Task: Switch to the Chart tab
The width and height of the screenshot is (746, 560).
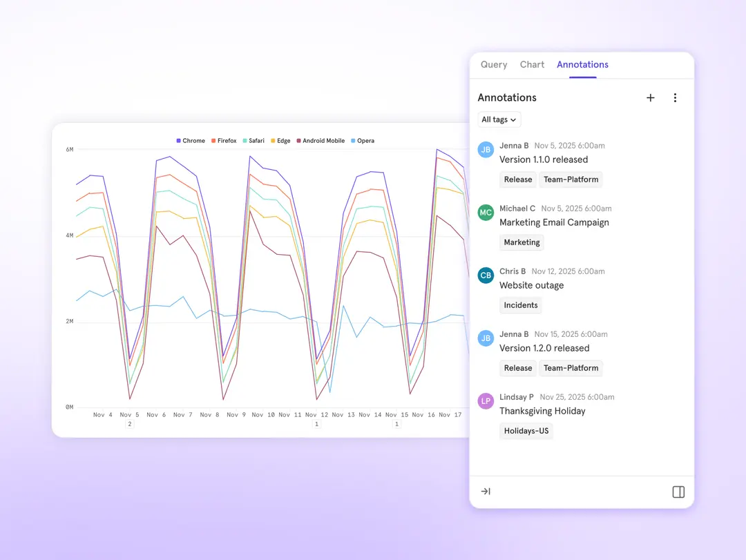Action: coord(532,64)
